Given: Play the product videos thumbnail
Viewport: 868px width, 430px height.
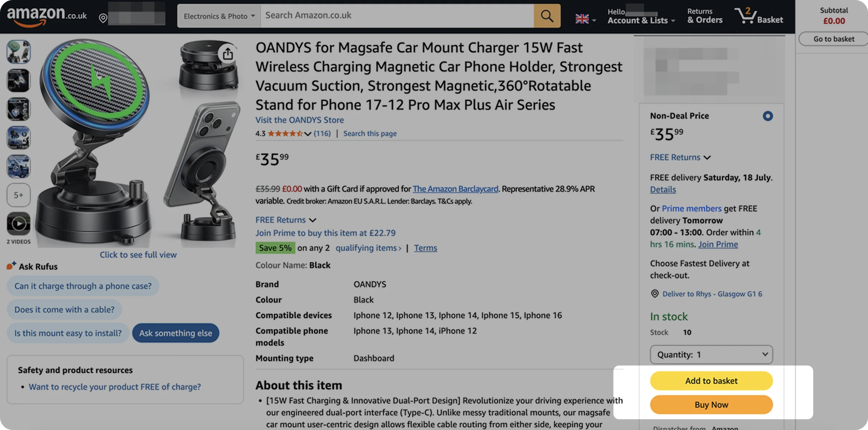Looking at the screenshot, I should (x=19, y=224).
